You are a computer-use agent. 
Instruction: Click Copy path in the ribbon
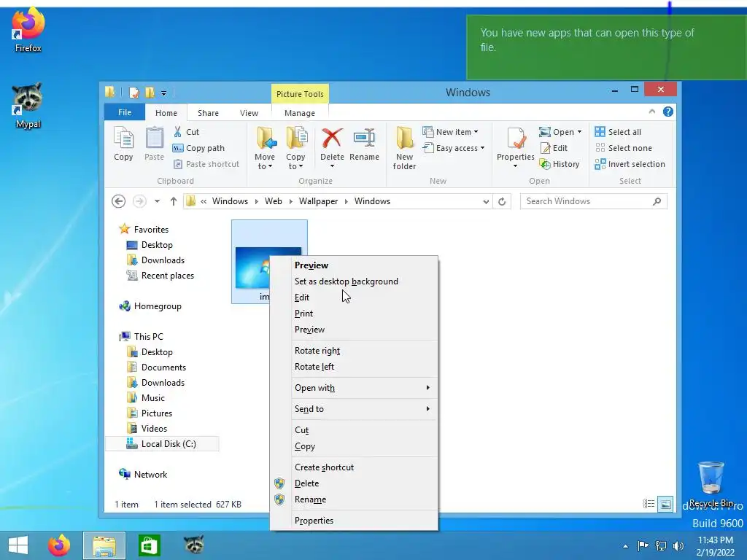coord(198,148)
